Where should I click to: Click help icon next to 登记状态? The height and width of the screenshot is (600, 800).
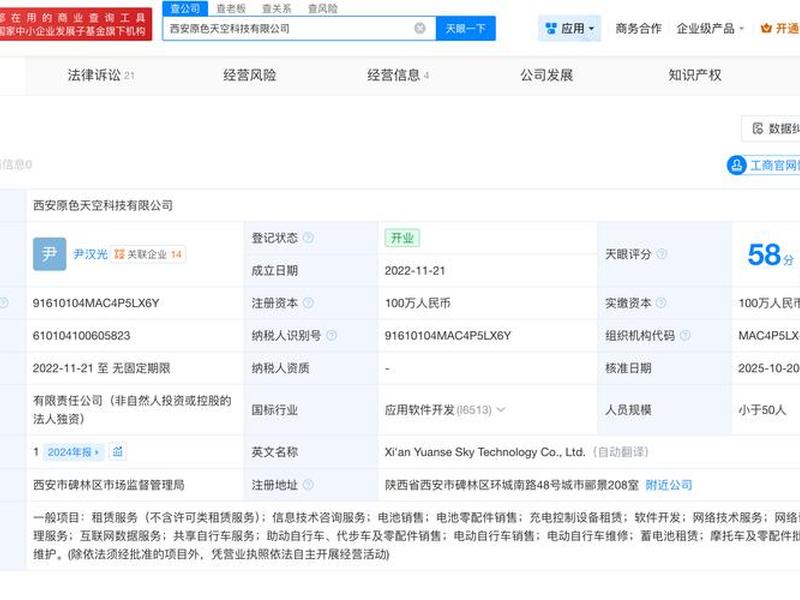pyautogui.click(x=308, y=238)
